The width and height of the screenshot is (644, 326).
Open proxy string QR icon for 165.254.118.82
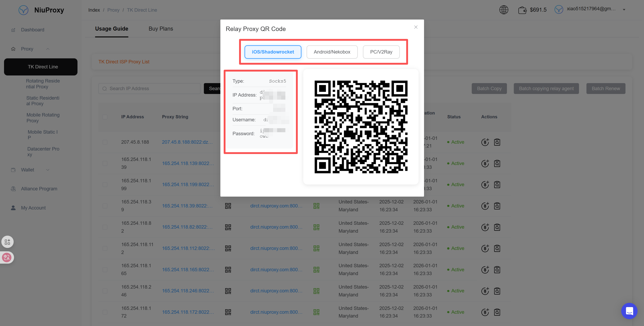click(228, 227)
